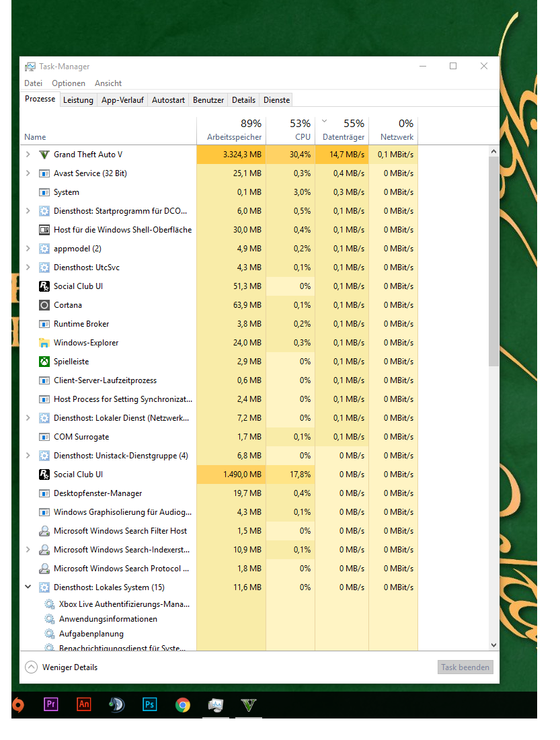Open Adobe Animate from the taskbar
This screenshot has width=560, height=740.
(x=84, y=704)
